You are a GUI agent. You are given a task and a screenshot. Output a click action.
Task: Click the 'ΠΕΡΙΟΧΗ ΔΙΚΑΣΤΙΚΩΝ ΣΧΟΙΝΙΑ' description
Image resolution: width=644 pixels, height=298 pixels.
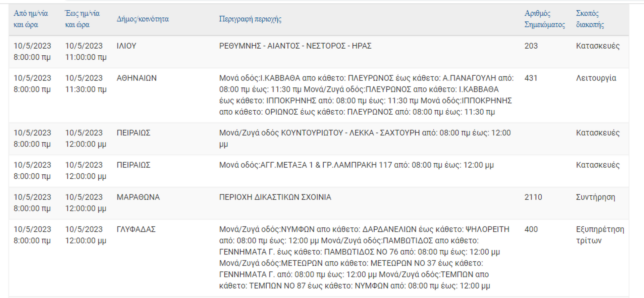click(x=275, y=197)
